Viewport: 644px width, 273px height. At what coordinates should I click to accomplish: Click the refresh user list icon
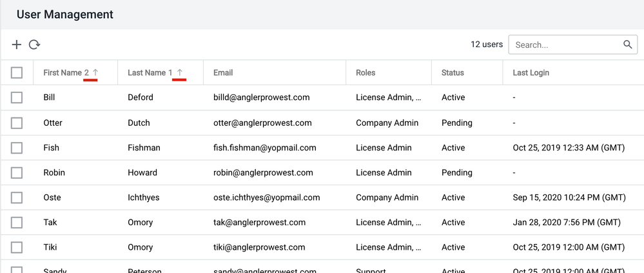[35, 45]
